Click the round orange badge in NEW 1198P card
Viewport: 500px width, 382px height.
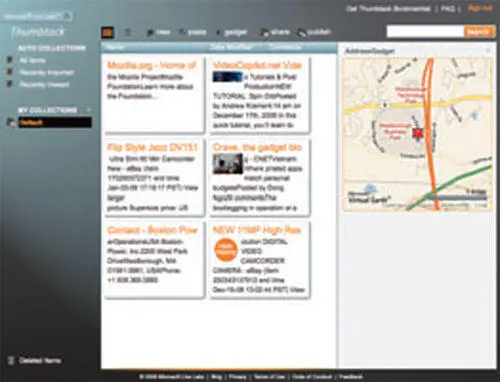click(225, 250)
